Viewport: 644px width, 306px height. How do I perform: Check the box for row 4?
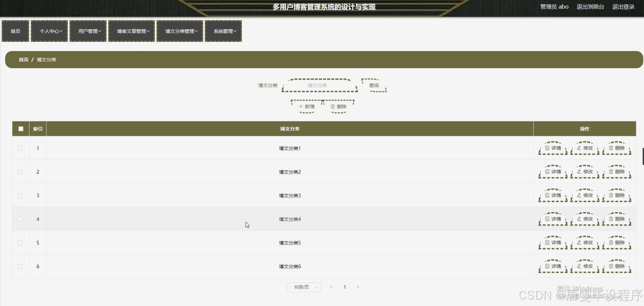[x=20, y=219]
